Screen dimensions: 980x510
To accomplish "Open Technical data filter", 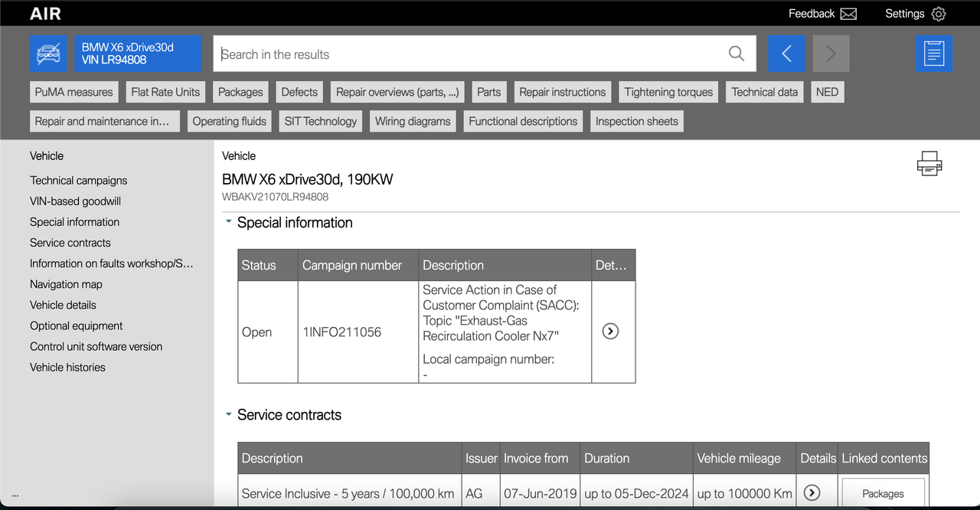I will pos(764,92).
